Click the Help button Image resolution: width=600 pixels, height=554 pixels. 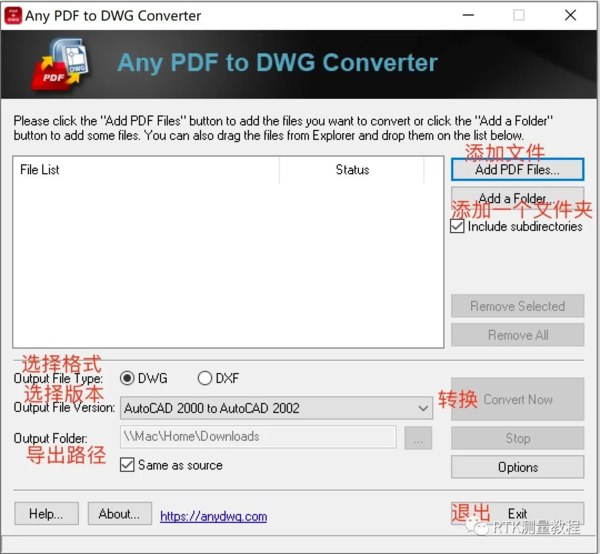(x=46, y=513)
